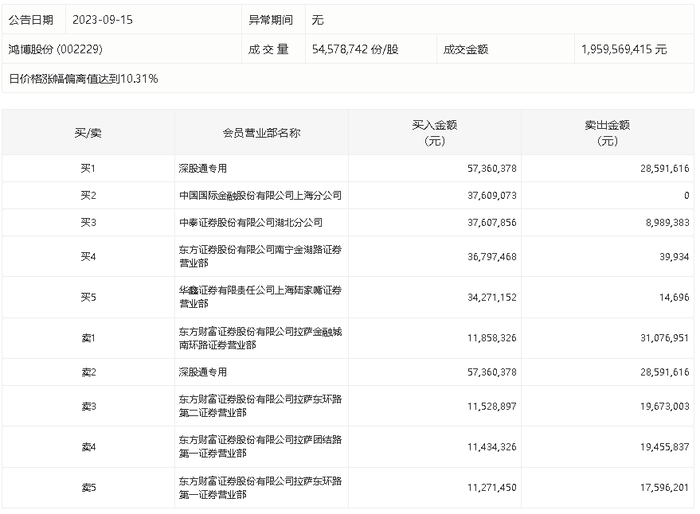Select sell amount 17,596,201
This screenshot has width=700, height=514.
tap(664, 488)
